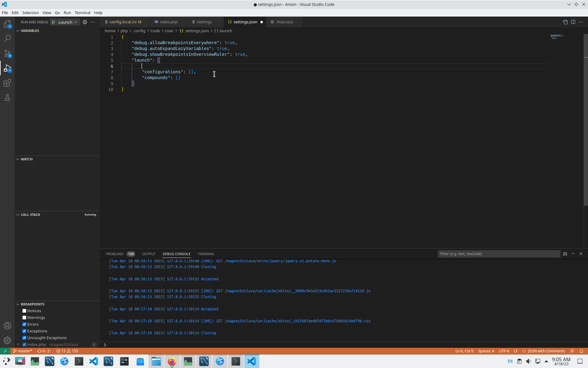Image resolution: width=588 pixels, height=368 pixels.
Task: Click the debug console filter field
Action: pyautogui.click(x=498, y=254)
